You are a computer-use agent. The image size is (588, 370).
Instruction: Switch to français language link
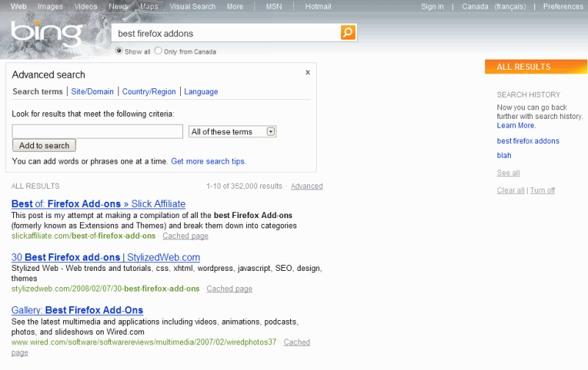[510, 7]
